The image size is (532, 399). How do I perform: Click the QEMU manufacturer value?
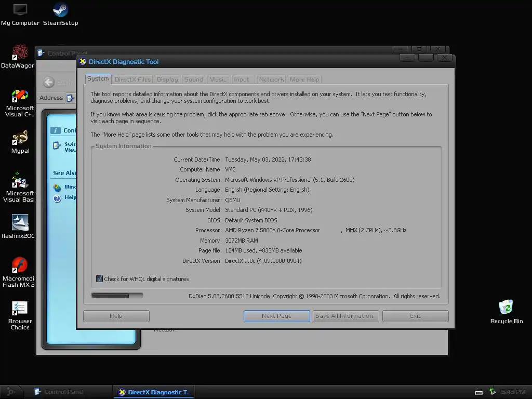point(232,200)
